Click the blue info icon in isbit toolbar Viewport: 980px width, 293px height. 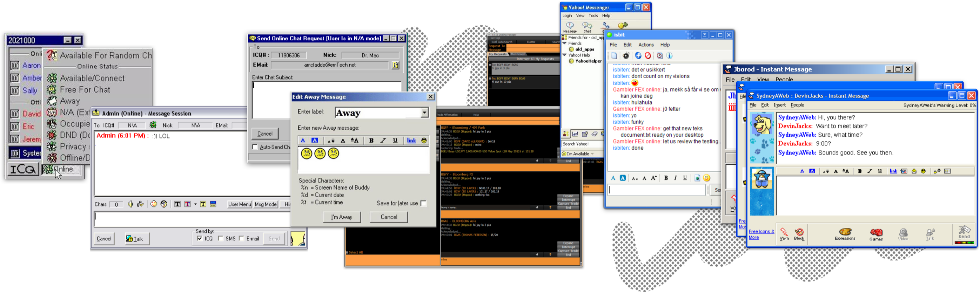pos(670,56)
